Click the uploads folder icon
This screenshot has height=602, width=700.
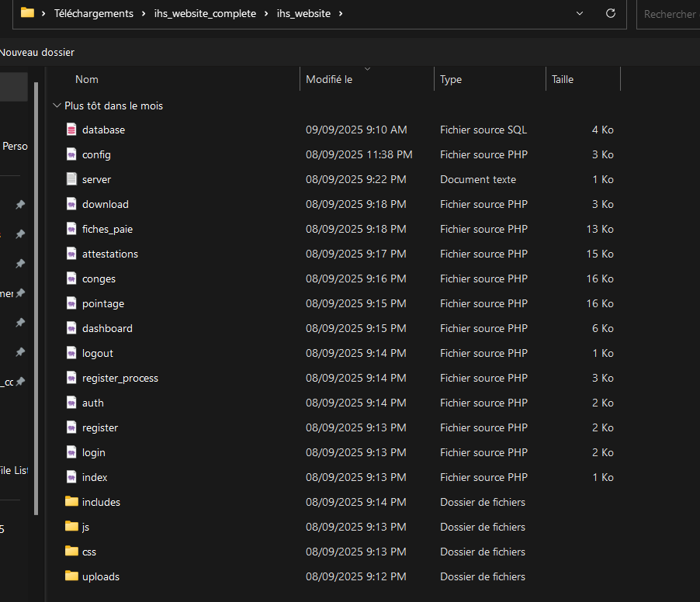point(71,576)
